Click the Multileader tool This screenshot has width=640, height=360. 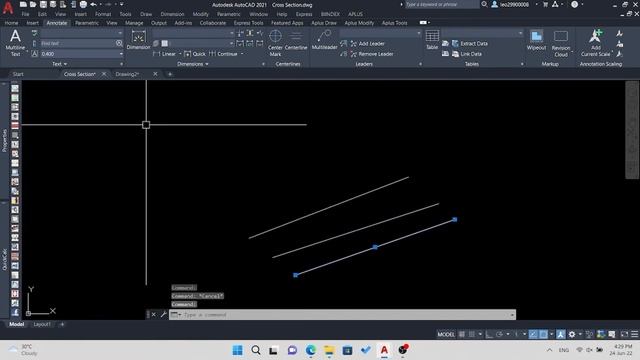[324, 40]
